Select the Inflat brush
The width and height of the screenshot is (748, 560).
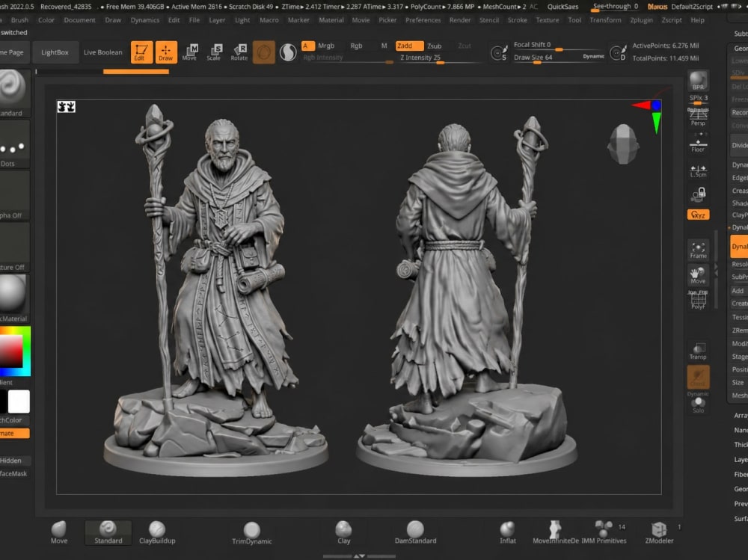click(508, 533)
